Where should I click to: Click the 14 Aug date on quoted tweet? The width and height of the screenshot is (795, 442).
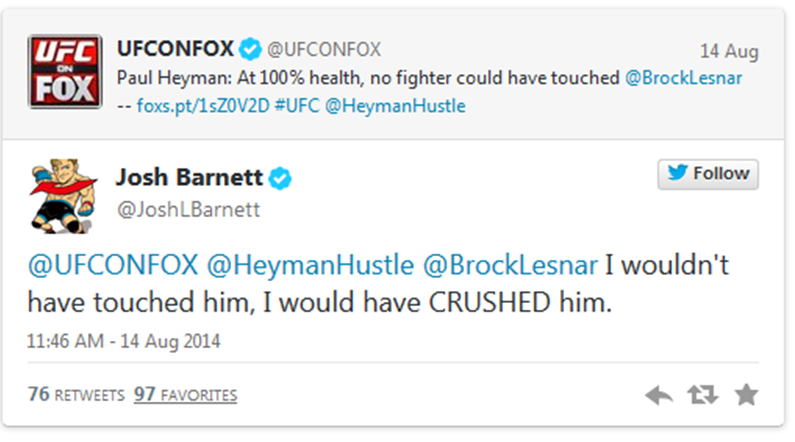coord(728,51)
